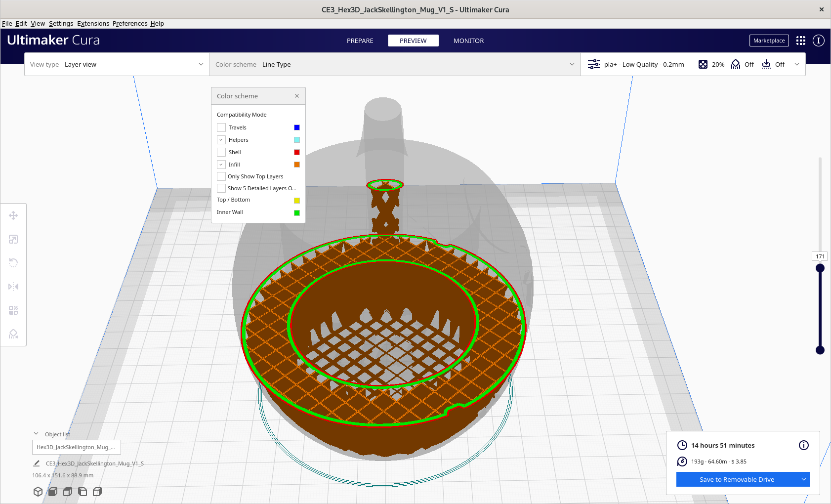Open the View type dropdown
831x504 pixels.
117,64
